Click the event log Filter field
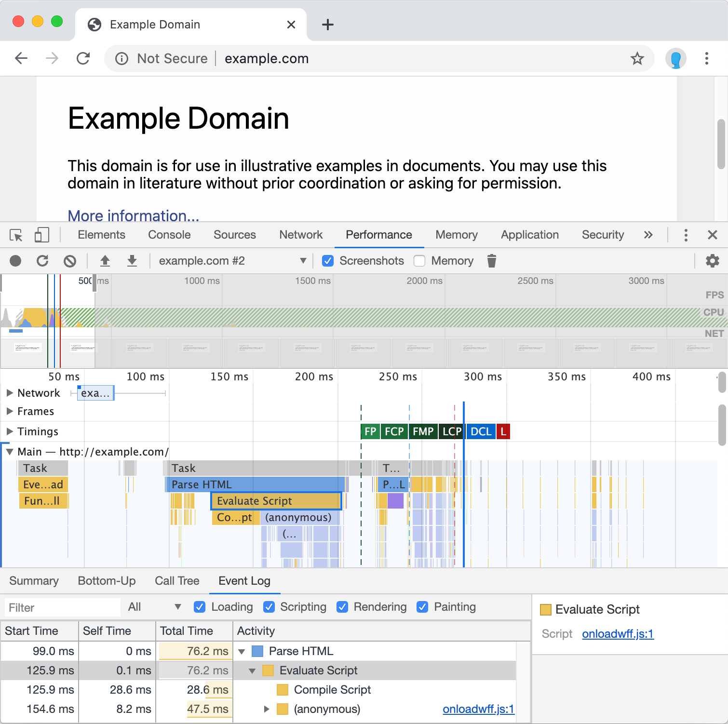 click(x=62, y=607)
